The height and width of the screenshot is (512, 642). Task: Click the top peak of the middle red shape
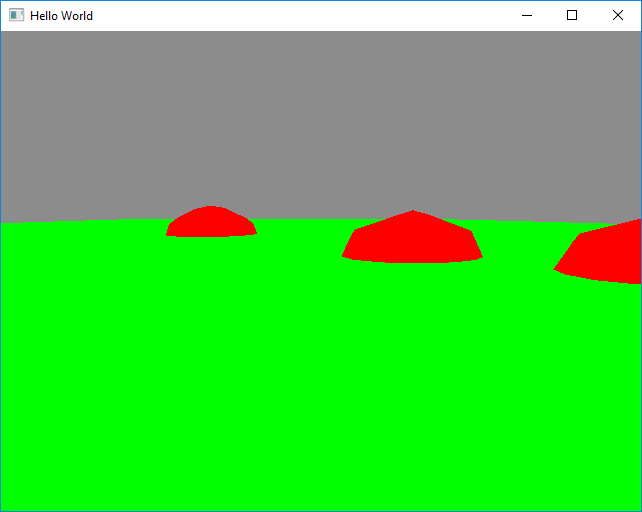(x=413, y=212)
